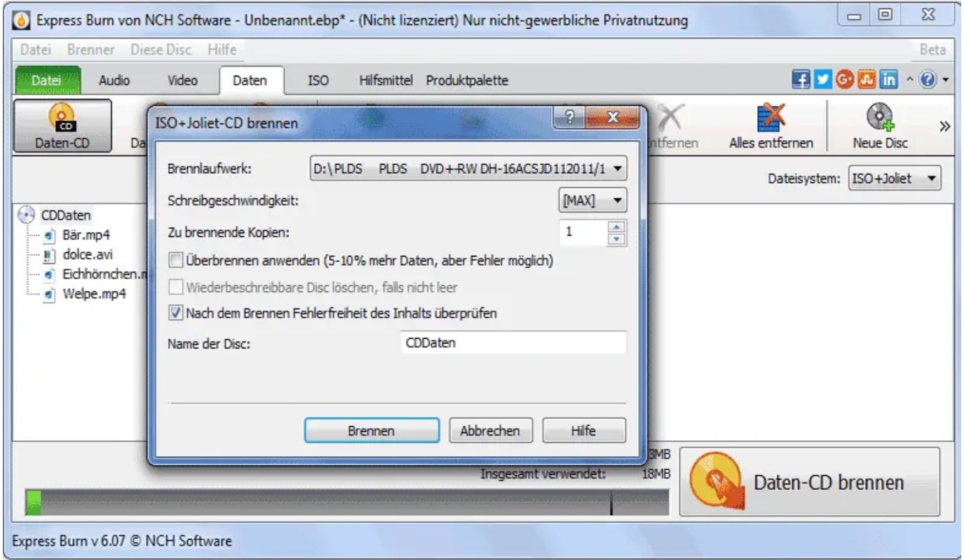The width and height of the screenshot is (964, 560).
Task: Open the Schreibgeschwindigkeit [MAX] dropdown
Action: 592,200
